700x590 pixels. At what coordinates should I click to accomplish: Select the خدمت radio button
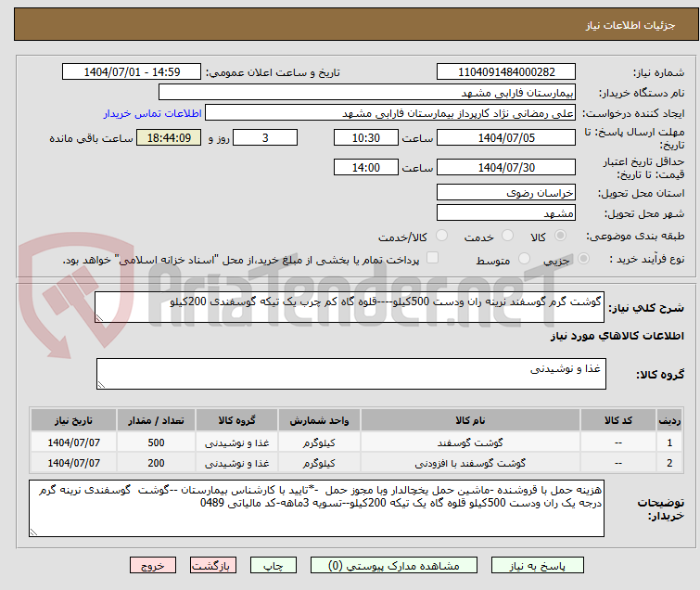click(x=507, y=236)
